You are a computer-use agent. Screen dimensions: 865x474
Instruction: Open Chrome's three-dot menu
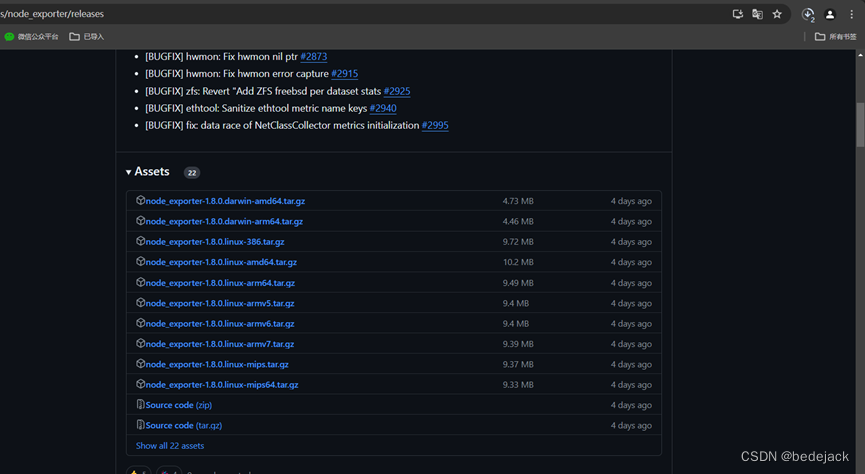pyautogui.click(x=852, y=14)
